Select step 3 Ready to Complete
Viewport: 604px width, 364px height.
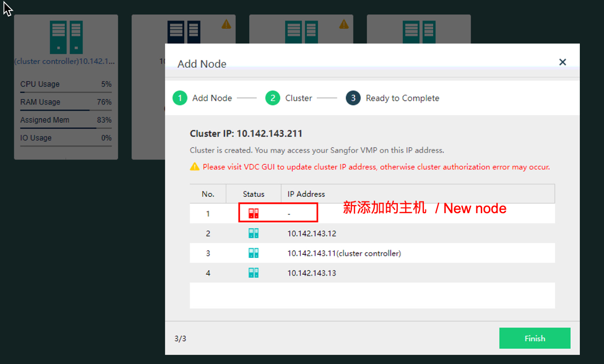[x=392, y=98]
